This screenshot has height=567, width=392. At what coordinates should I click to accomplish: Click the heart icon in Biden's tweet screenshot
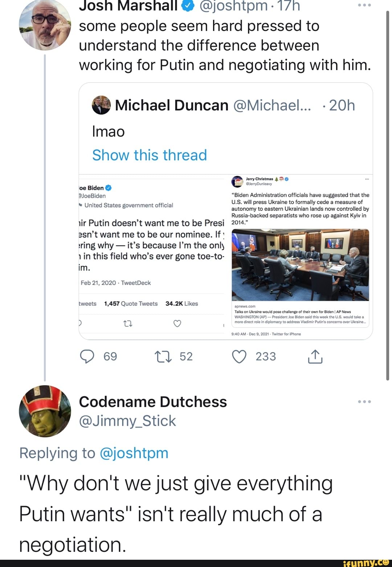(x=177, y=323)
